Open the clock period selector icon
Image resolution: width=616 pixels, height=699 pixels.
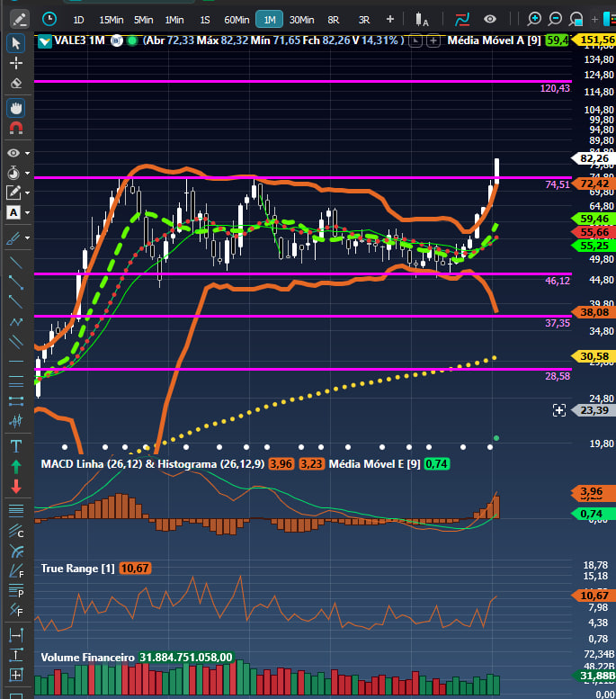click(49, 19)
